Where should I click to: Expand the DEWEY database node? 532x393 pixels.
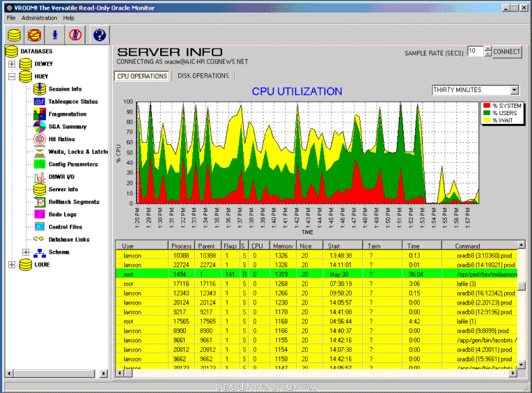[12, 64]
